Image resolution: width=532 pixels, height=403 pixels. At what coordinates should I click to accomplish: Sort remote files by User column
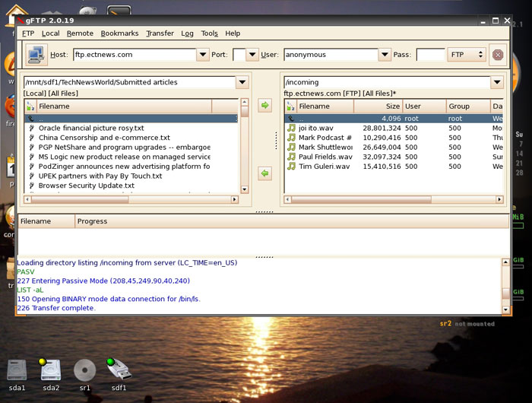pos(424,106)
